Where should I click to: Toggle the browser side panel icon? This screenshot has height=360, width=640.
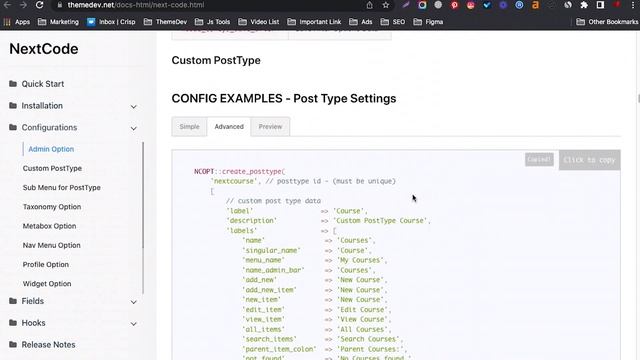[600, 5]
